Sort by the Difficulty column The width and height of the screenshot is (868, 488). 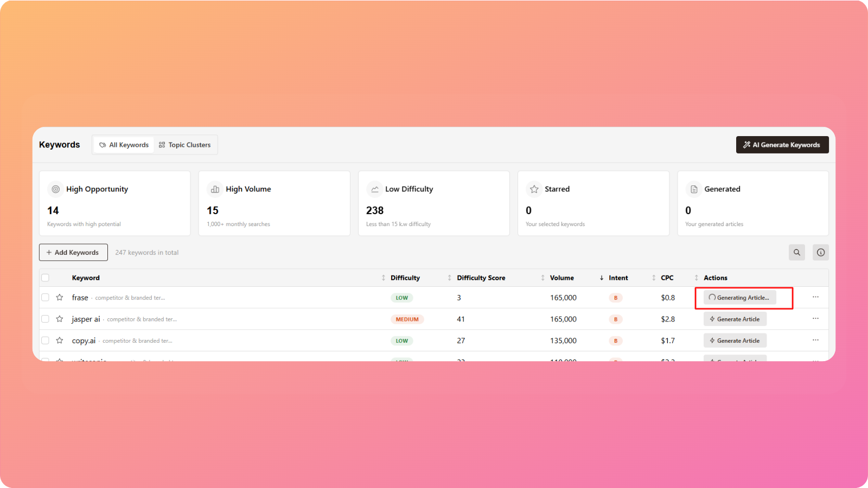click(x=405, y=278)
